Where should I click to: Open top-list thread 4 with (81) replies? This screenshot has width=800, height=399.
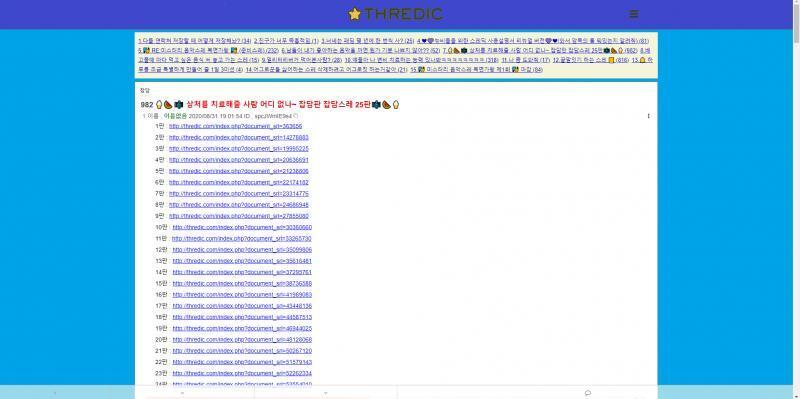click(x=533, y=40)
